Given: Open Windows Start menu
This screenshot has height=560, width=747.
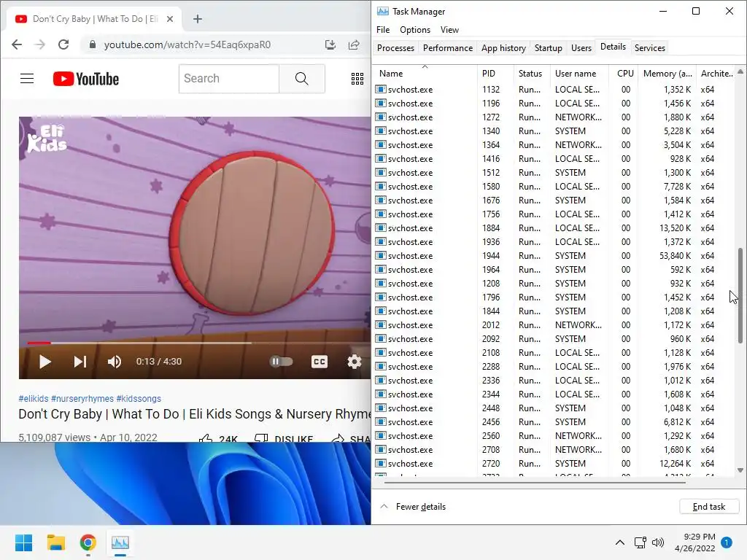Looking at the screenshot, I should 24,542.
